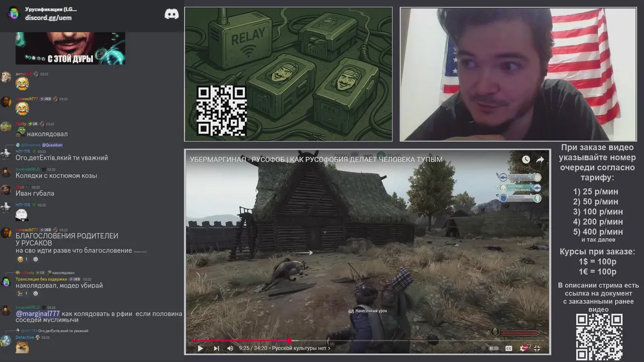Exit fullscreen mode in video player
Viewport: 644px width, 362px height.
click(537, 348)
